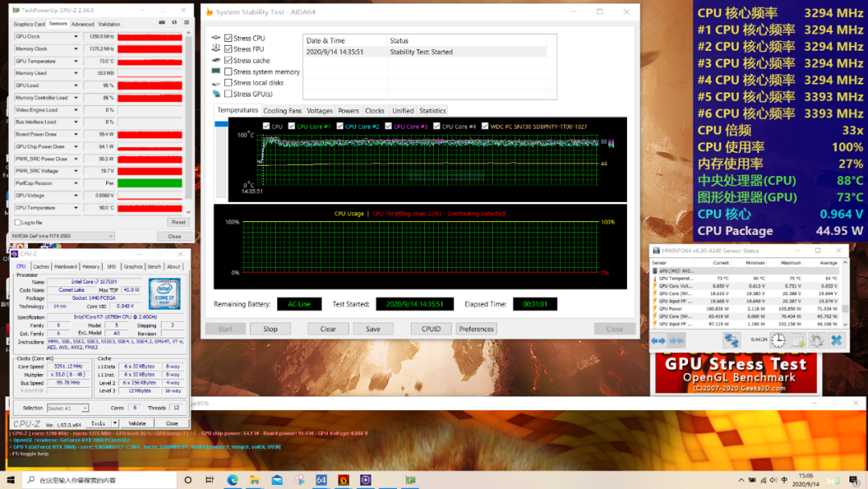The width and height of the screenshot is (868, 489).
Task: Shrink HWiNFO sensor columns with inward arrows
Action: pyautogui.click(x=677, y=340)
